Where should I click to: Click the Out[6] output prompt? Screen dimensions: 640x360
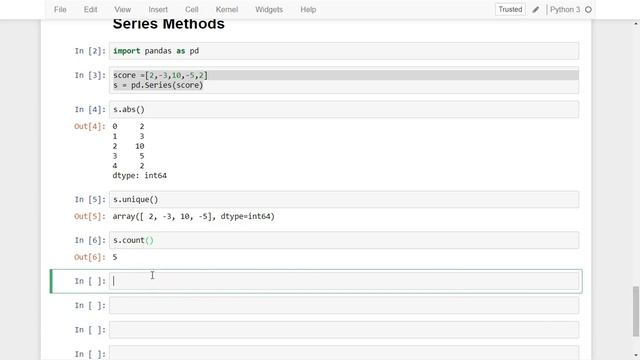pos(89,257)
